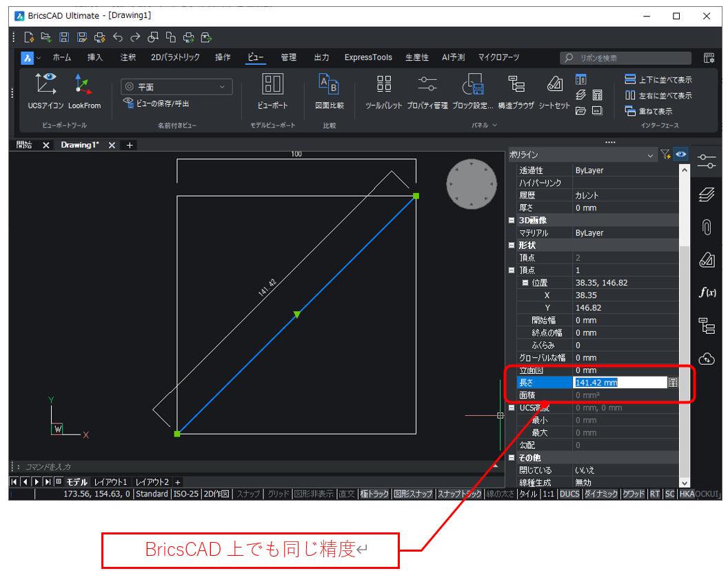
Task: Toggle 極トラック in status bar
Action: 374,494
